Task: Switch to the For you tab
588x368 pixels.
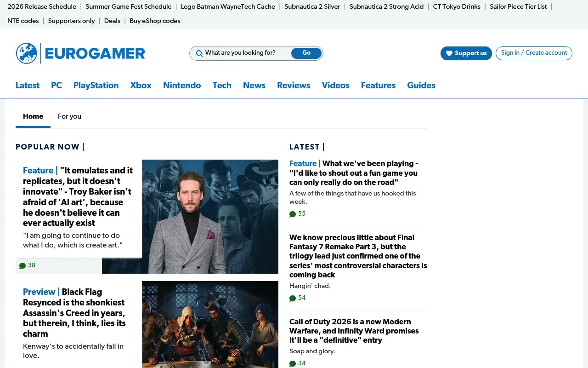Action: pos(69,116)
